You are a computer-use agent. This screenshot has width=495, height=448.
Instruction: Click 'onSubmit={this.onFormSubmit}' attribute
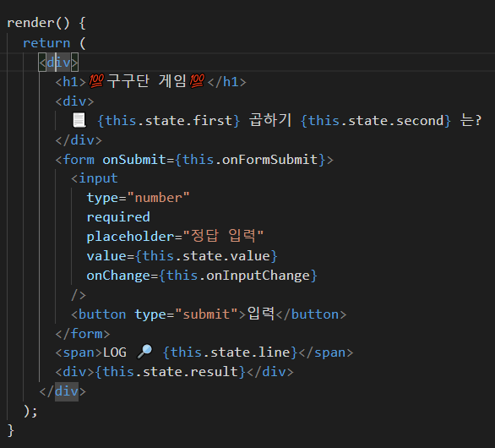pos(214,160)
